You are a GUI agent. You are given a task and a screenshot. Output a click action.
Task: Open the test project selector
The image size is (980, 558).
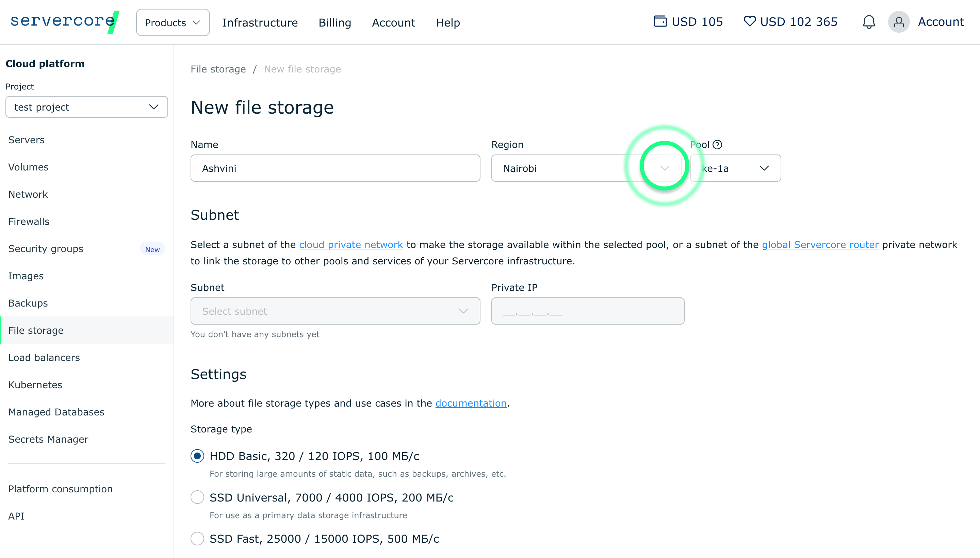pos(87,107)
